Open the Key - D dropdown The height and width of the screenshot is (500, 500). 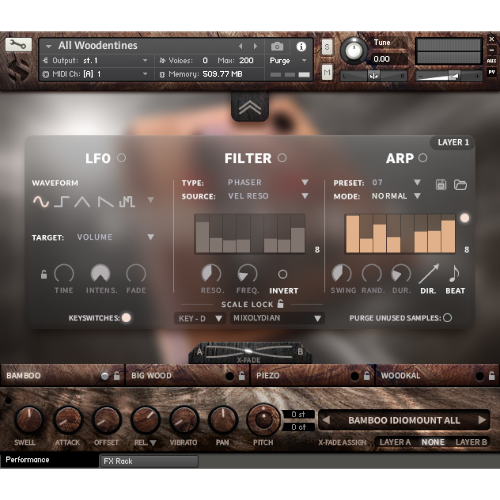200,318
